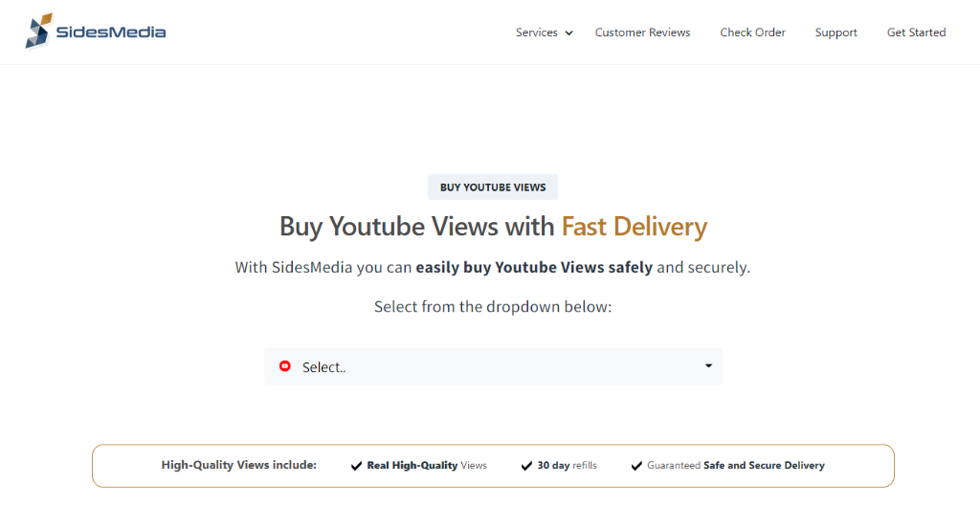Click the dropdown caret arrow
Screen dimensions: 980x506
click(x=708, y=365)
